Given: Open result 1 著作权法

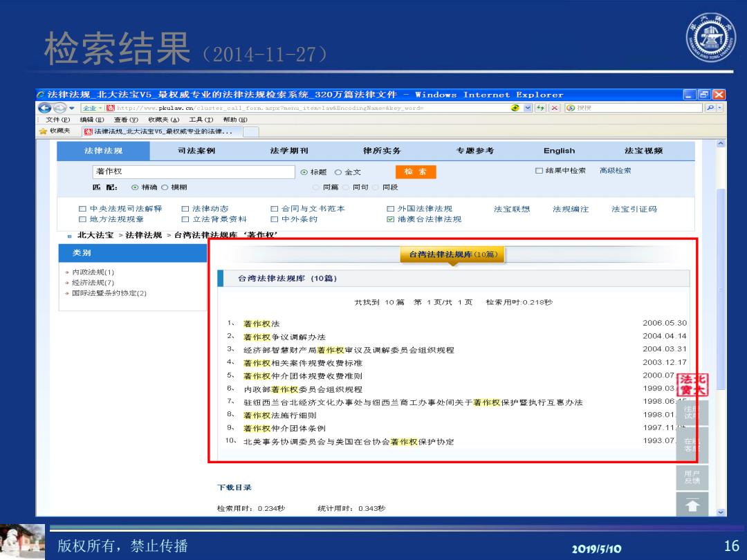Looking at the screenshot, I should [261, 324].
